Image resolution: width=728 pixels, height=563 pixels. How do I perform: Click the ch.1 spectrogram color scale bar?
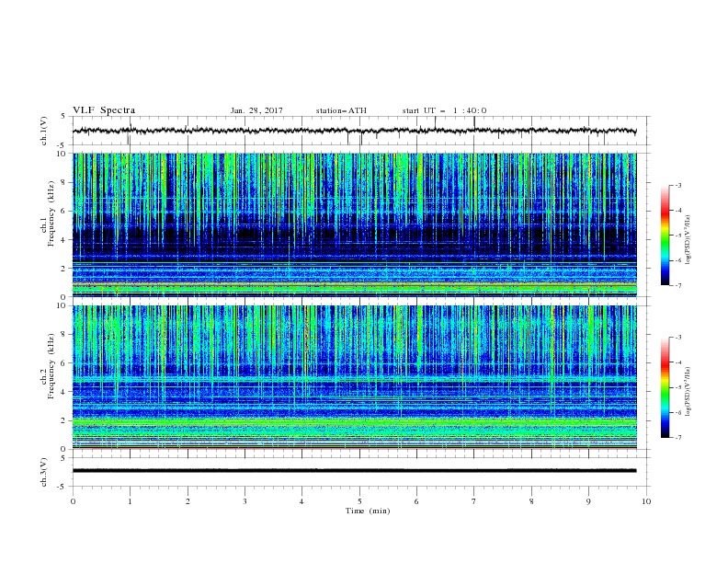[x=665, y=236]
